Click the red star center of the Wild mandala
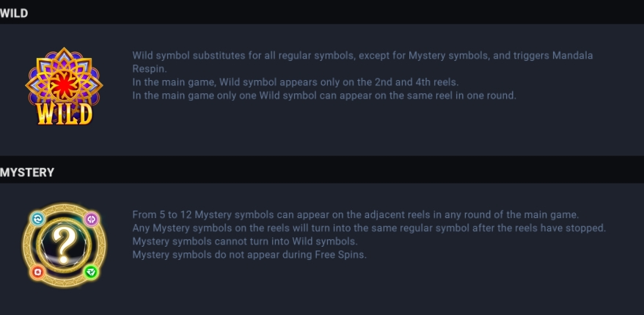This screenshot has width=644, height=315. (x=64, y=84)
